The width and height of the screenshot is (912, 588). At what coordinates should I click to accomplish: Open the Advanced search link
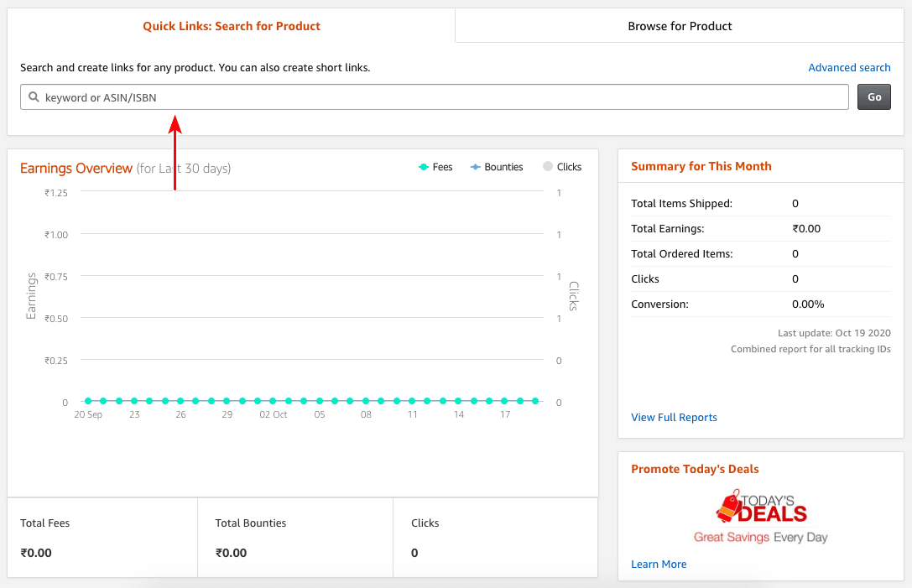click(x=849, y=67)
